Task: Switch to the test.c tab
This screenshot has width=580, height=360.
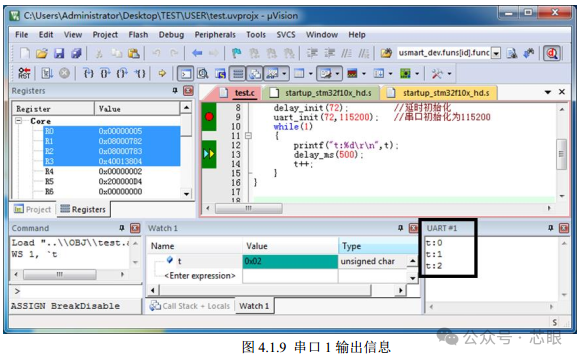Action: pos(244,93)
